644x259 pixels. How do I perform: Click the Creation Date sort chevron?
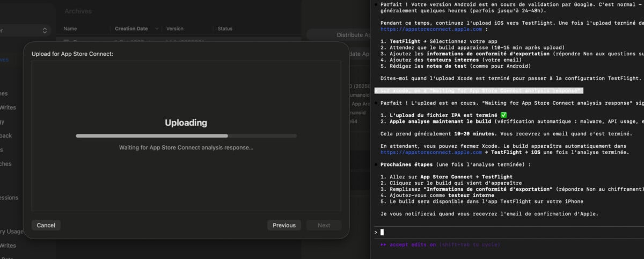point(157,28)
